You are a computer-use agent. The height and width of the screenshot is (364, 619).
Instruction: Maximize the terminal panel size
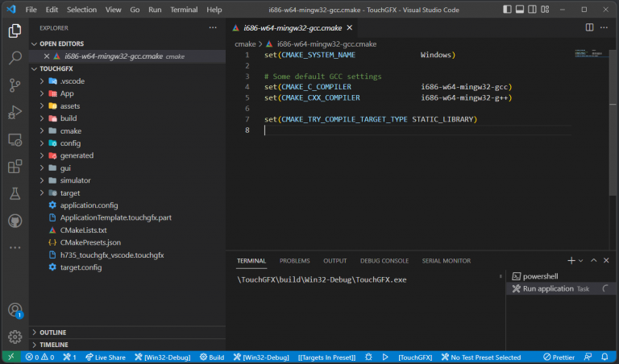(593, 261)
